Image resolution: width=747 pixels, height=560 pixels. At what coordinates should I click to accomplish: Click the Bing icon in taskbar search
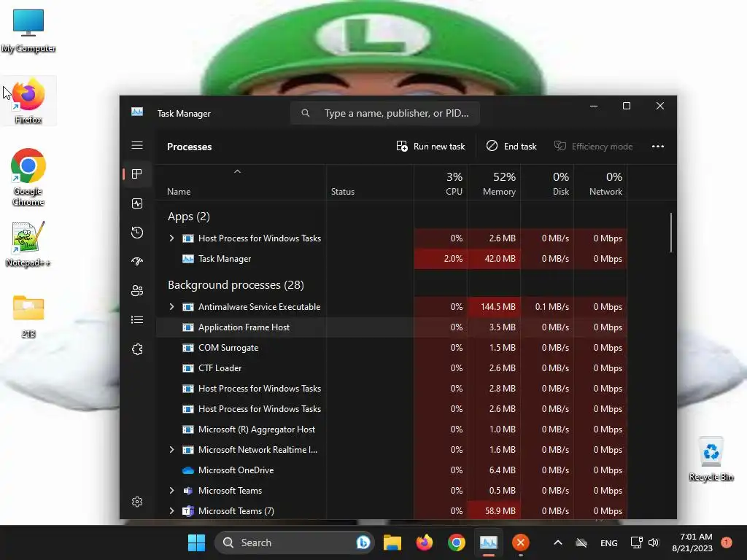point(363,542)
